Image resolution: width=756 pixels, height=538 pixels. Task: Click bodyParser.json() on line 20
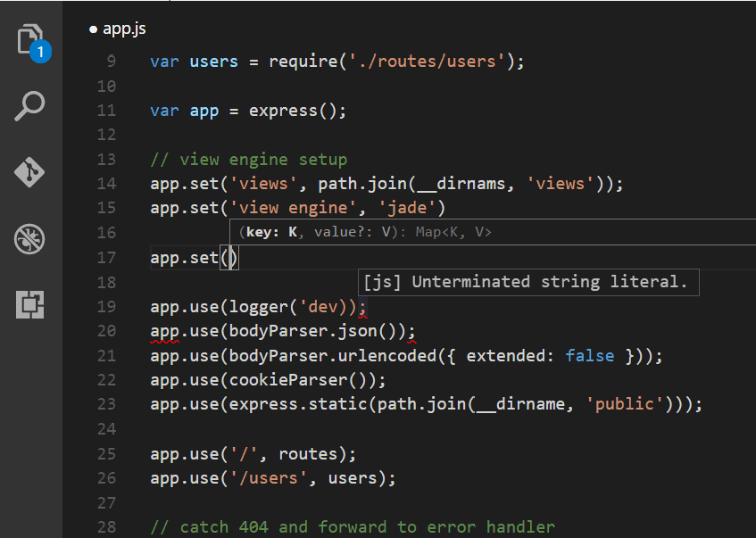317,332
